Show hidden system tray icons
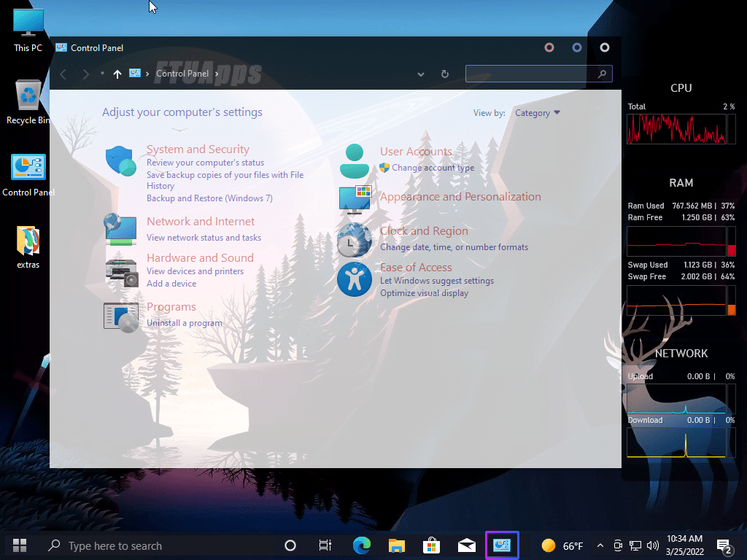Image resolution: width=747 pixels, height=560 pixels. (600, 545)
